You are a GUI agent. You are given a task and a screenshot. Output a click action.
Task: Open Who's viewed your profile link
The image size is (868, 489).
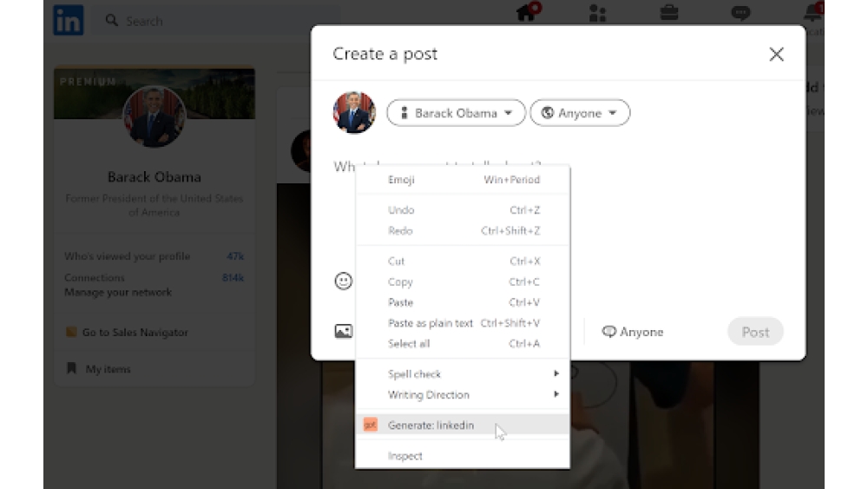pyautogui.click(x=128, y=256)
